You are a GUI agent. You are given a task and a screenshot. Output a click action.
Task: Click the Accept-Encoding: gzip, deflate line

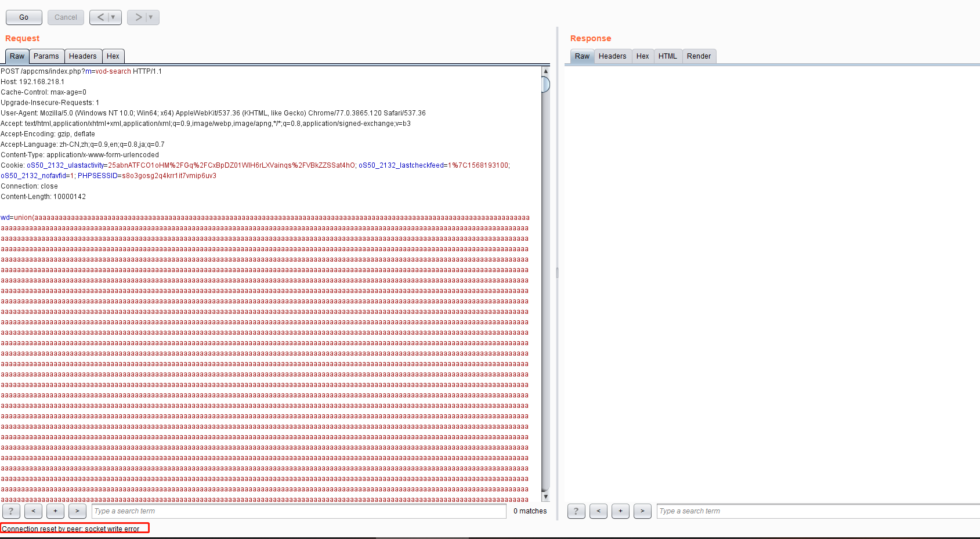coord(48,134)
